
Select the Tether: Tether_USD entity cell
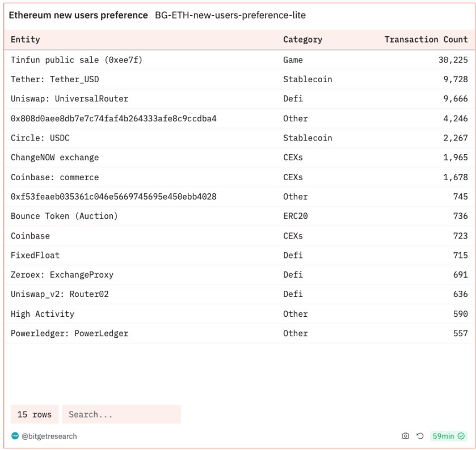[x=54, y=79]
